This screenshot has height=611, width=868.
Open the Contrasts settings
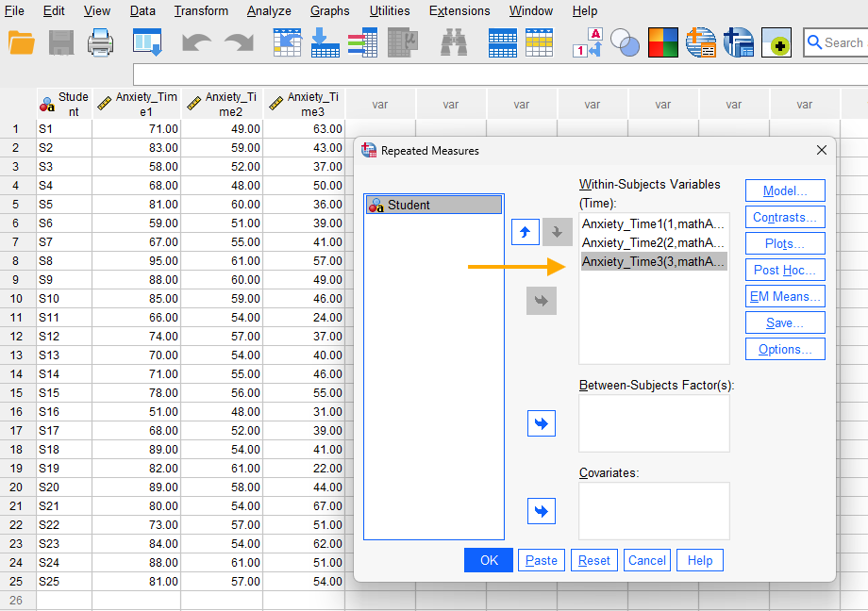[x=784, y=217]
